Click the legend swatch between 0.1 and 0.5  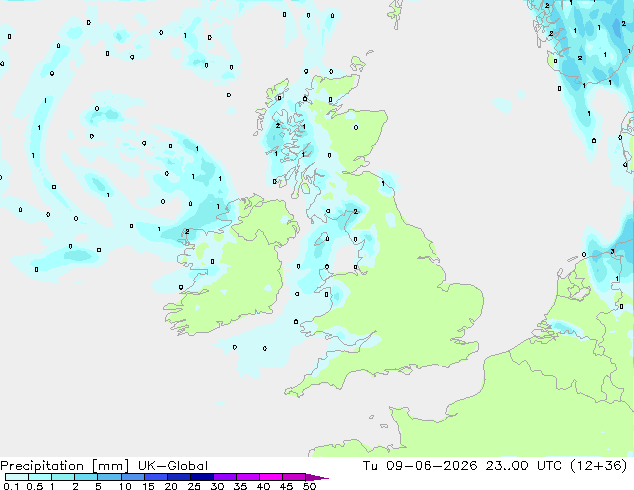click(x=17, y=477)
